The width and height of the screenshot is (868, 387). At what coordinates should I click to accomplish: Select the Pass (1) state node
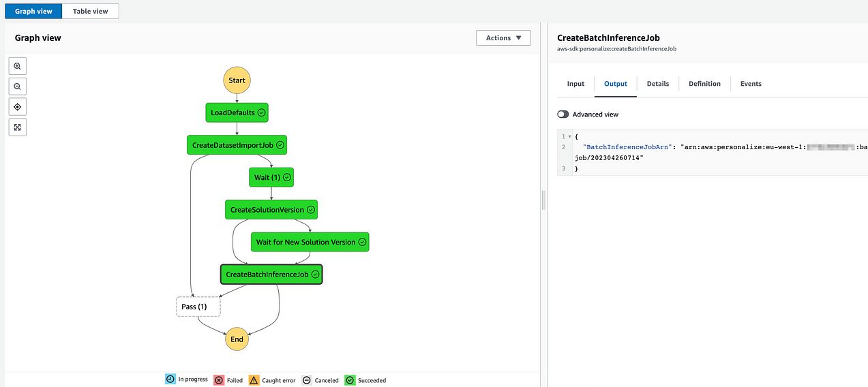[x=199, y=307]
